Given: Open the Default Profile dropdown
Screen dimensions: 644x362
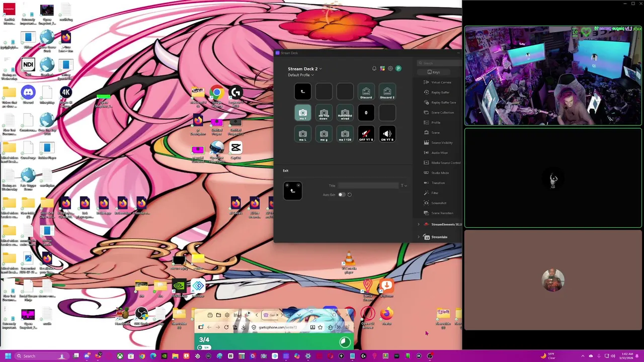Looking at the screenshot, I should (x=301, y=75).
